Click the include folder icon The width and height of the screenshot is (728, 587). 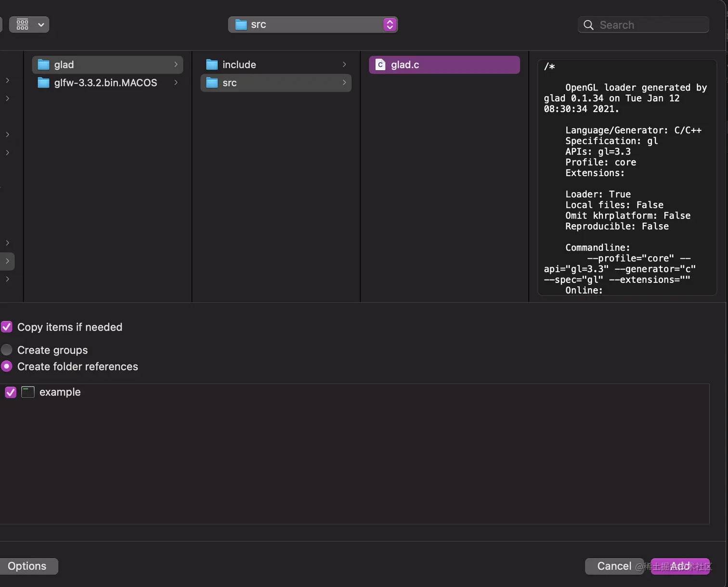click(x=212, y=64)
